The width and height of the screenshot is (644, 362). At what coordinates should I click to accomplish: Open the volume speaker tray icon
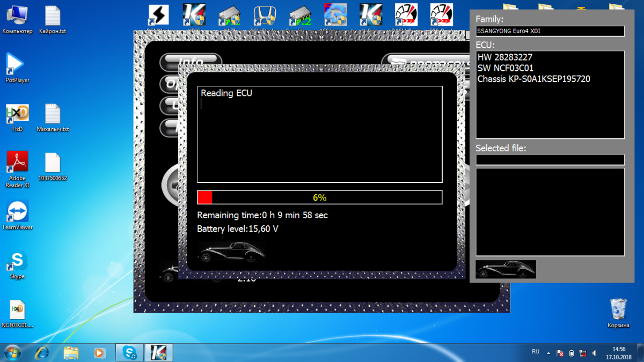594,353
